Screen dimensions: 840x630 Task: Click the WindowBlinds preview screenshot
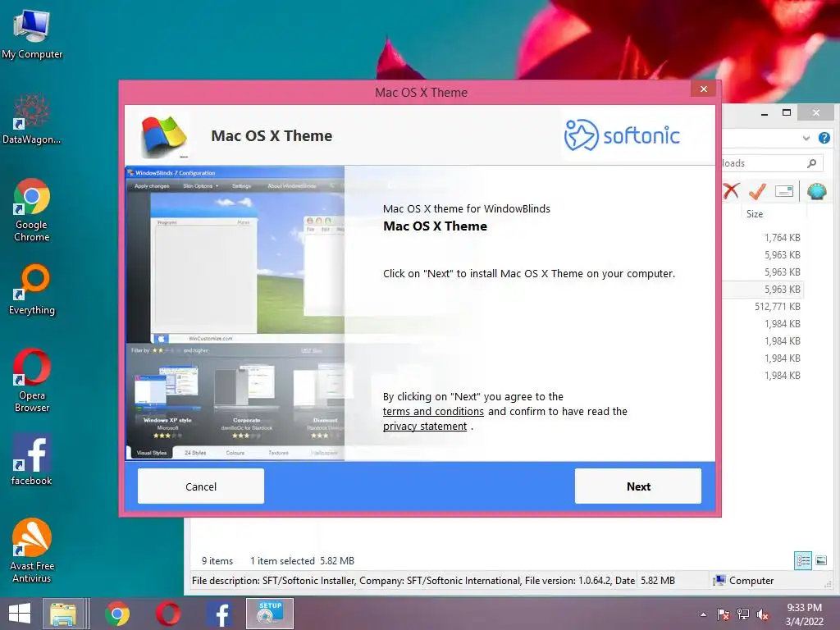coord(235,313)
